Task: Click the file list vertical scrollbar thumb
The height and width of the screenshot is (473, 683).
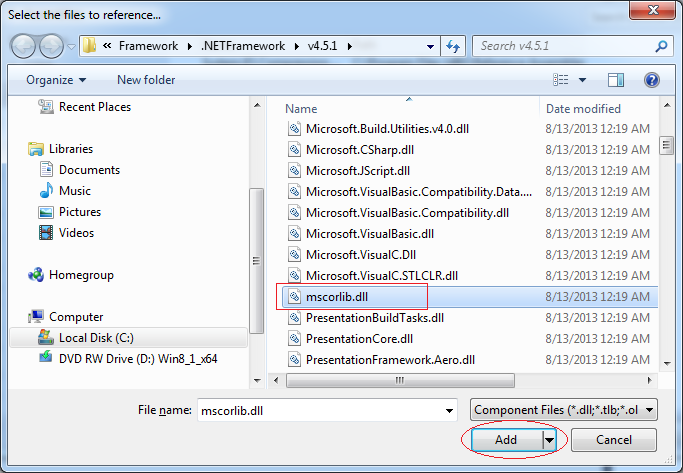Action: pyautogui.click(x=666, y=145)
